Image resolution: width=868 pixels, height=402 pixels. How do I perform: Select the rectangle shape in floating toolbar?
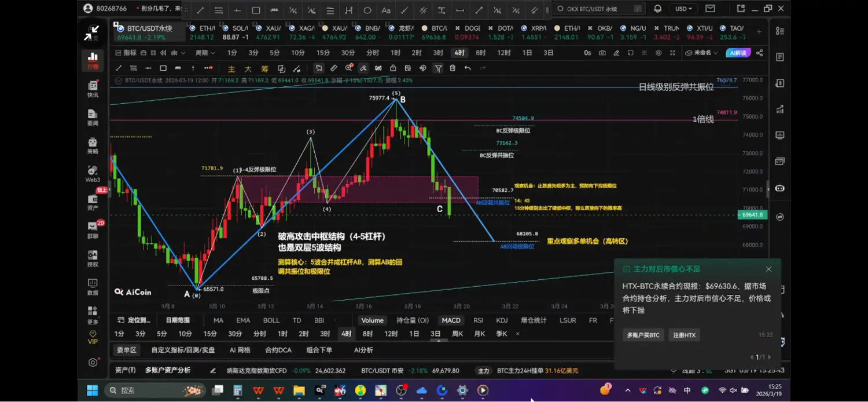point(256,10)
